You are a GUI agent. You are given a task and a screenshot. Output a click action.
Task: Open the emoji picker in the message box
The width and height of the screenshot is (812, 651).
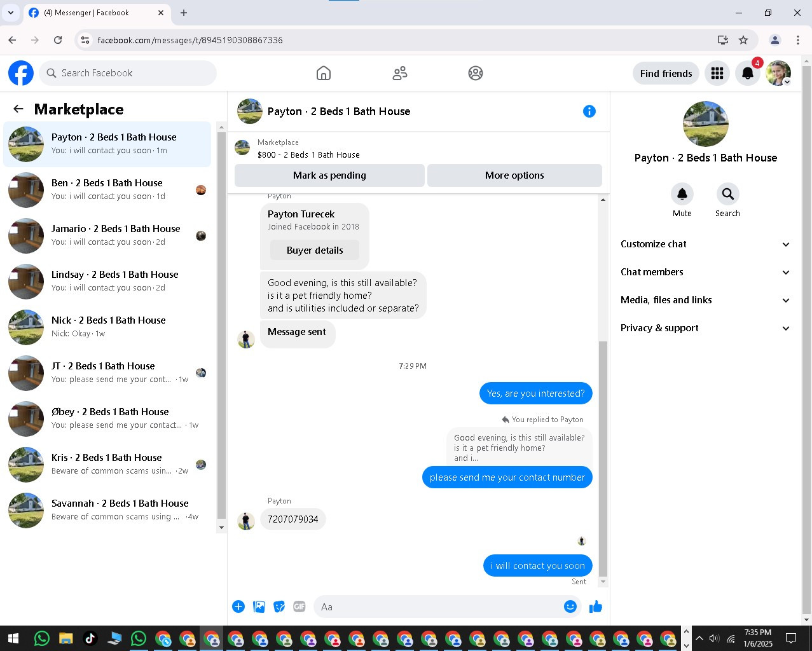[x=570, y=606]
